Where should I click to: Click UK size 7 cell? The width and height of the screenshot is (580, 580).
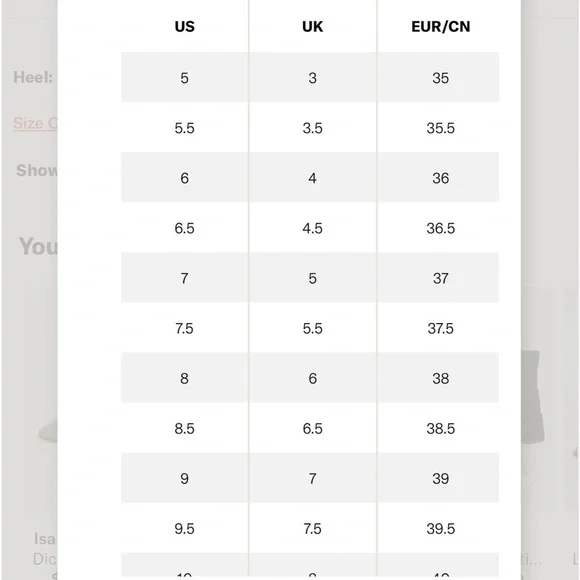[313, 478]
